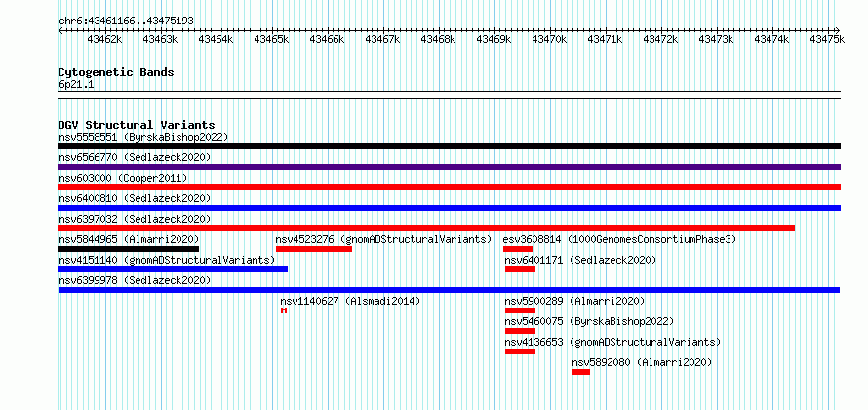The image size is (868, 410).
Task: Click nsv1140627 (Alsmadi2014) label
Action: coord(350,301)
